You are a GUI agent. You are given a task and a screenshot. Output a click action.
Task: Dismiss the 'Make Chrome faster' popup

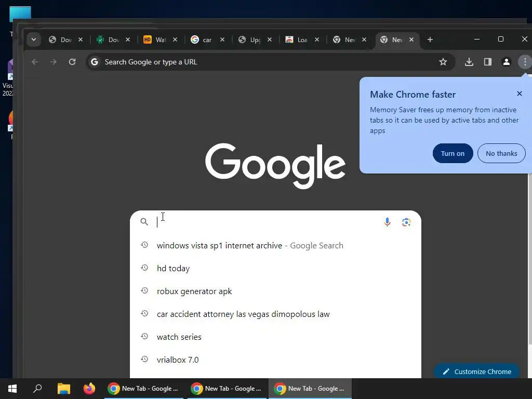(519, 94)
